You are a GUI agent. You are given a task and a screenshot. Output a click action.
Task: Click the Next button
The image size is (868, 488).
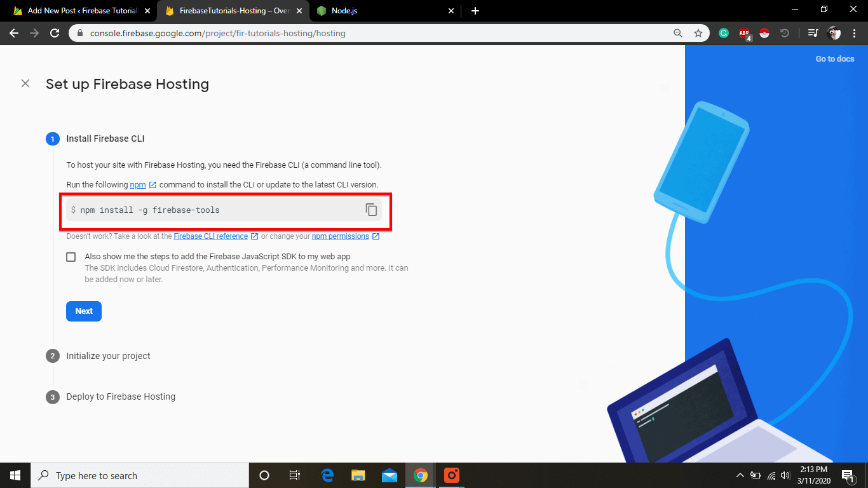[x=84, y=311]
